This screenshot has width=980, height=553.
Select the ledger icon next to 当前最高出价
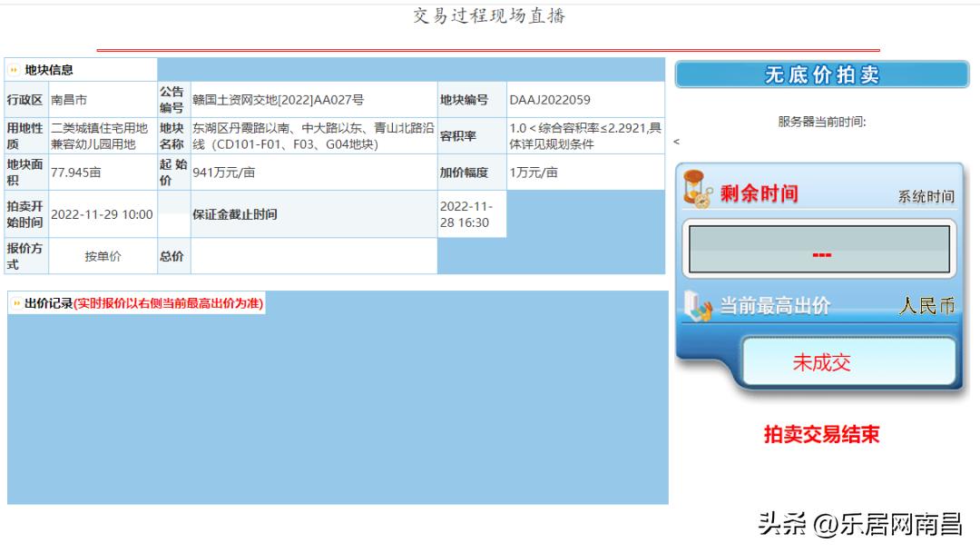tap(692, 306)
